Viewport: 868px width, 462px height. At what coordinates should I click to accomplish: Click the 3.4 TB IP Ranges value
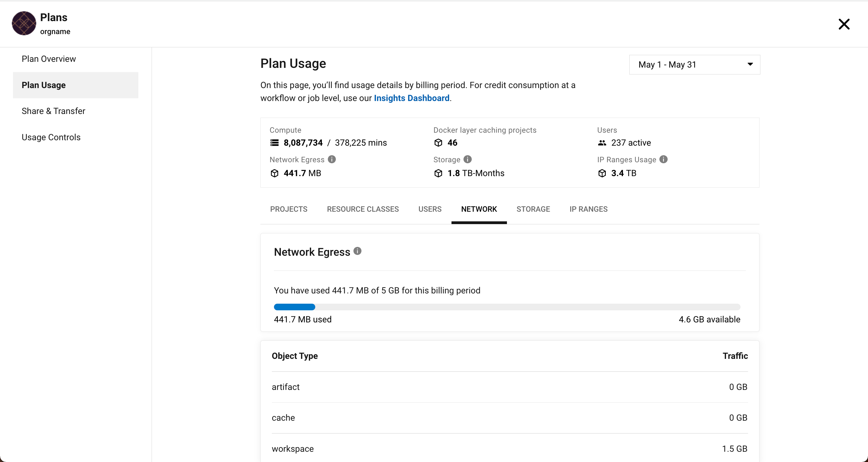point(624,173)
